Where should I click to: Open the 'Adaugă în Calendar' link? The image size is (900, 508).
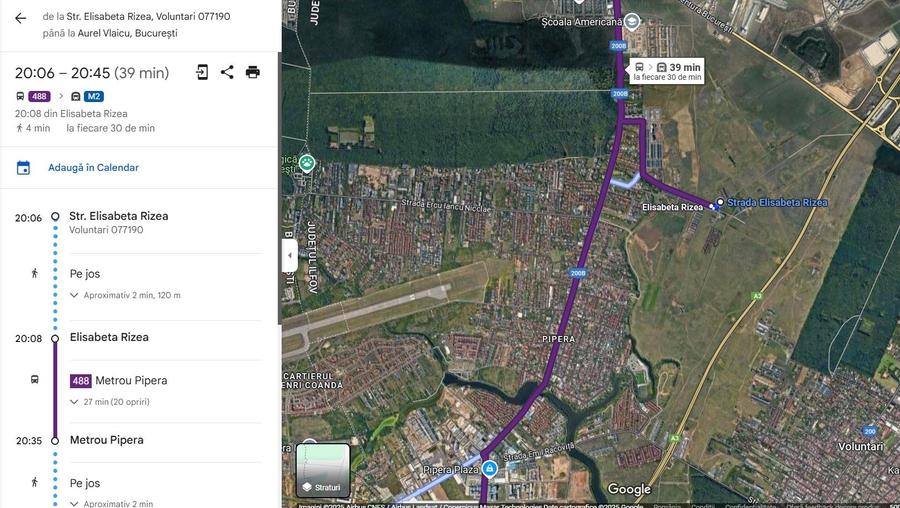93,168
